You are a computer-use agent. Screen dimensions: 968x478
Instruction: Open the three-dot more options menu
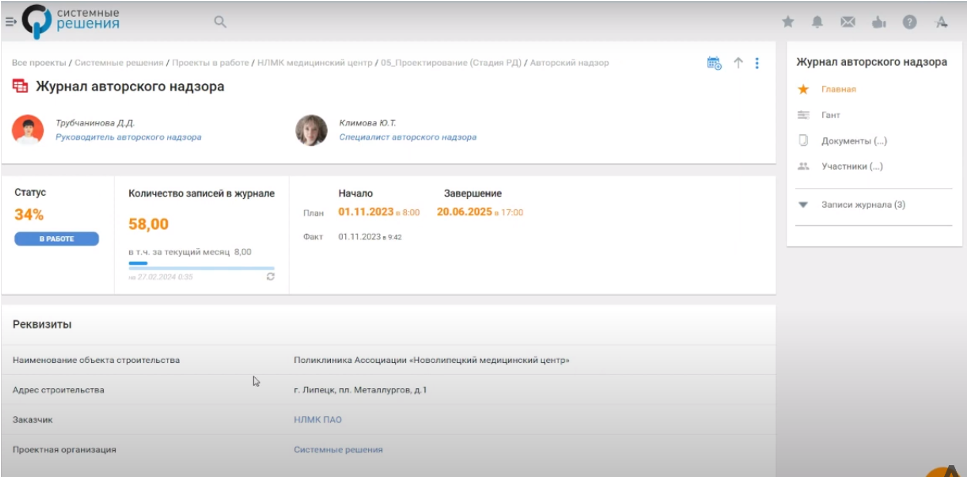[757, 63]
